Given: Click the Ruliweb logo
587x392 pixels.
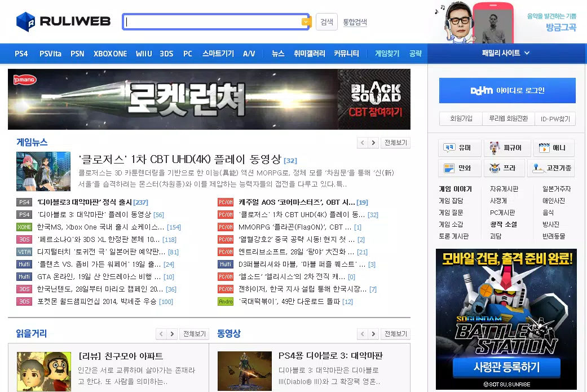Looking at the screenshot, I should tap(63, 21).
